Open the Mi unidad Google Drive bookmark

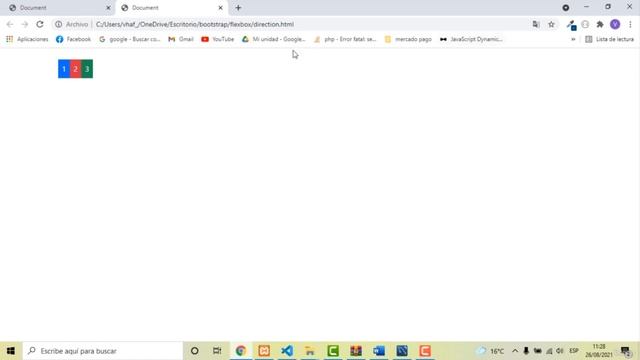(273, 39)
